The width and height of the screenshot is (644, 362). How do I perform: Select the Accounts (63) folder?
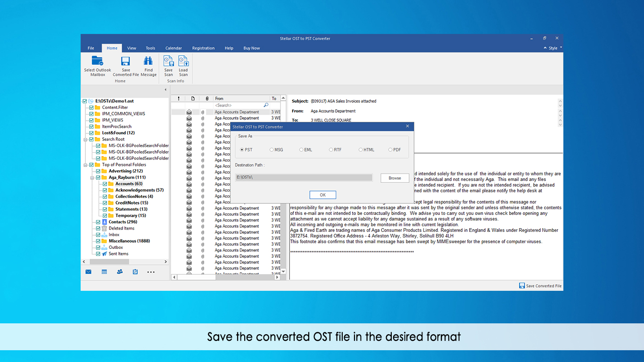(129, 184)
